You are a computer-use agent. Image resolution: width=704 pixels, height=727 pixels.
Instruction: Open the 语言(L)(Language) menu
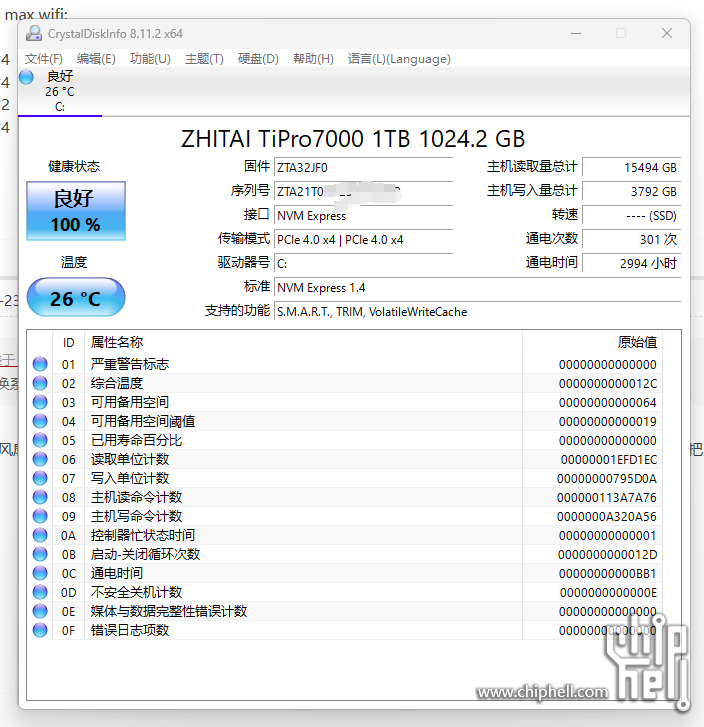click(x=399, y=59)
